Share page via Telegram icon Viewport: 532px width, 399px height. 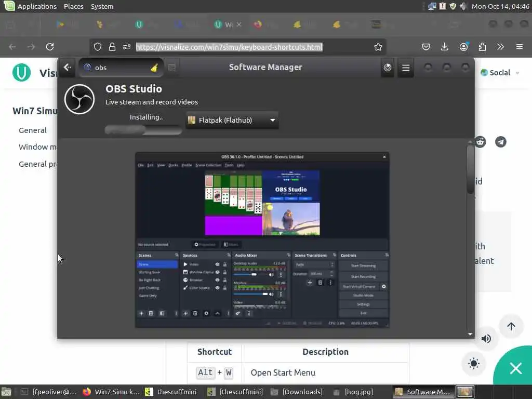click(501, 142)
